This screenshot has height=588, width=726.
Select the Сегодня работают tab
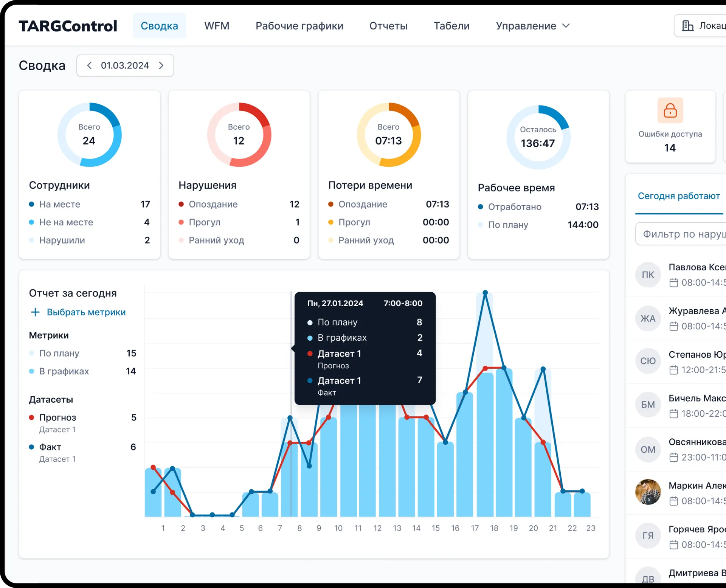679,196
